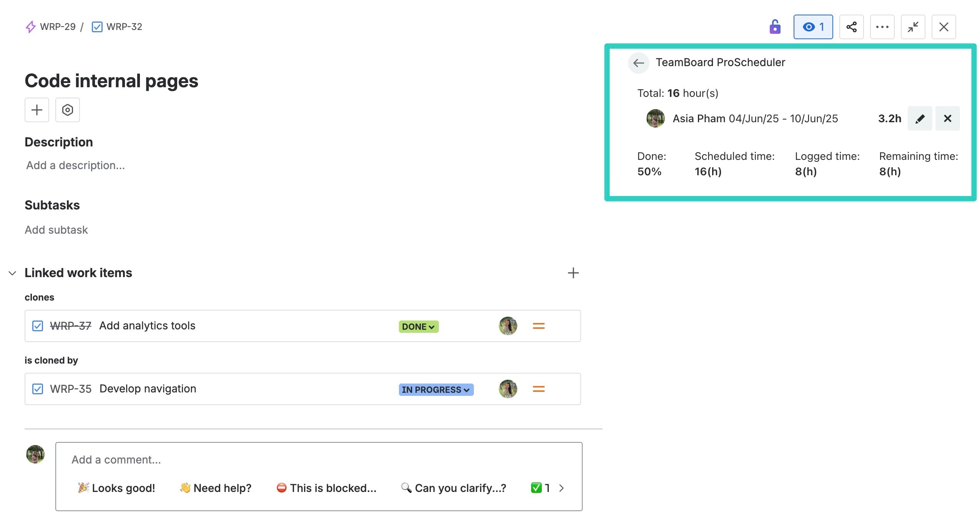This screenshot has width=980, height=515.
Task: Insert the Looks good! quick comment
Action: (116, 488)
